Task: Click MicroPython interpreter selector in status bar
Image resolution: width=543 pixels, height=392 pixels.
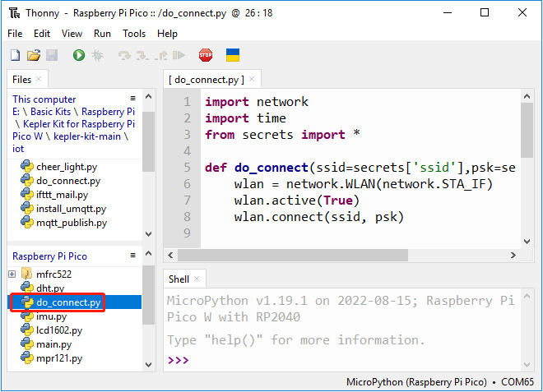Action: pyautogui.click(x=440, y=382)
